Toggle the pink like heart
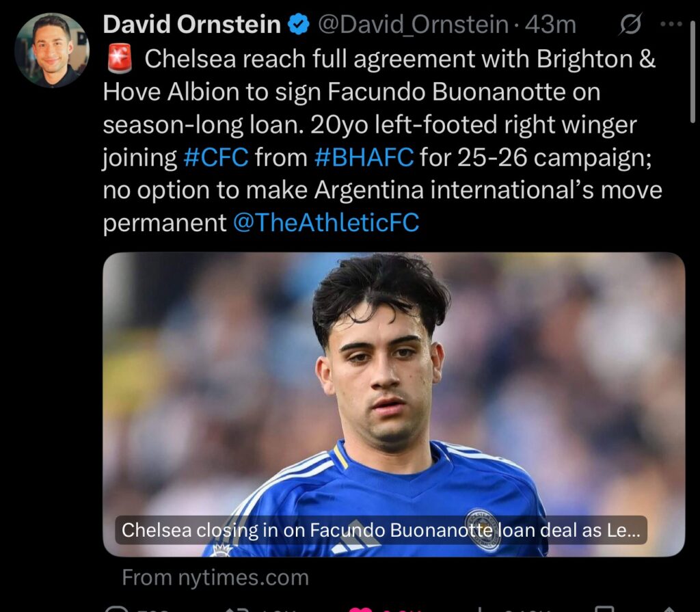This screenshot has height=612, width=700. click(x=360, y=609)
